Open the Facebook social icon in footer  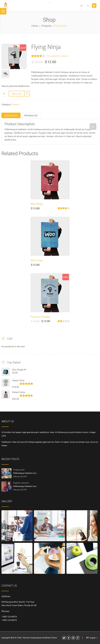(68, 637)
